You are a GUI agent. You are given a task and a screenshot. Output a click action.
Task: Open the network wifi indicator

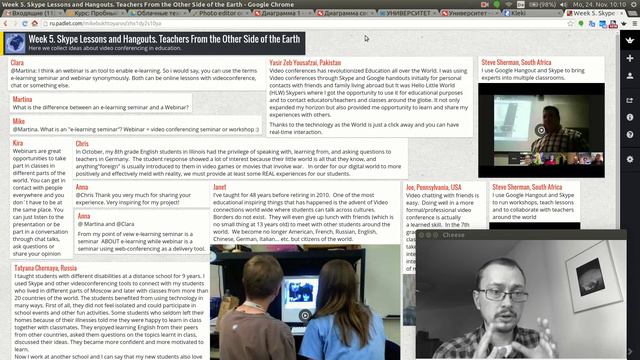pyautogui.click(x=509, y=4)
